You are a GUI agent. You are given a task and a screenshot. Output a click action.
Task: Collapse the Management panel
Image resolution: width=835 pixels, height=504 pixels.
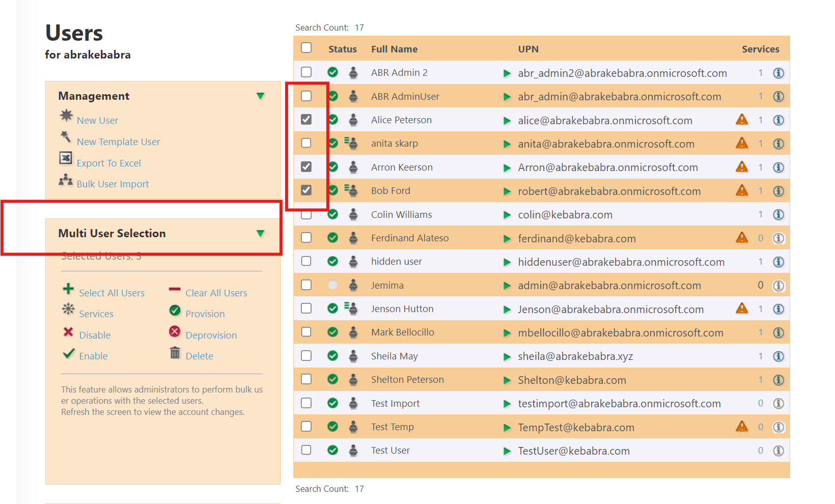point(261,96)
